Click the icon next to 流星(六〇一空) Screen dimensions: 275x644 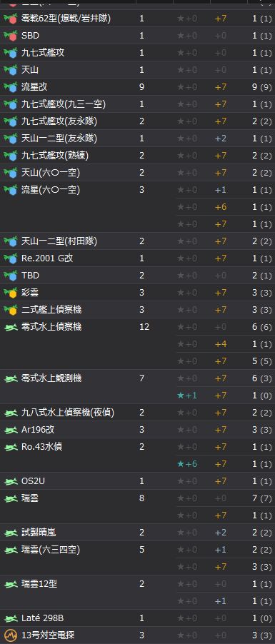[x=10, y=190]
